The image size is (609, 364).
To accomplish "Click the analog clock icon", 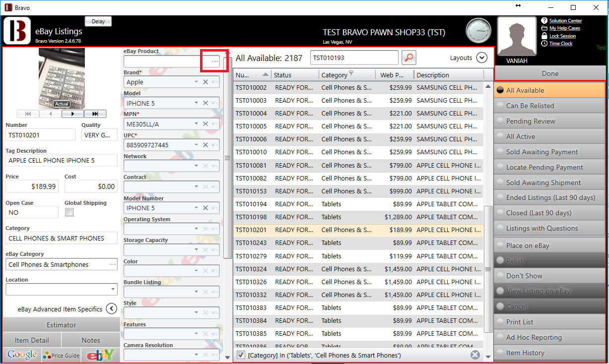I will tap(478, 31).
